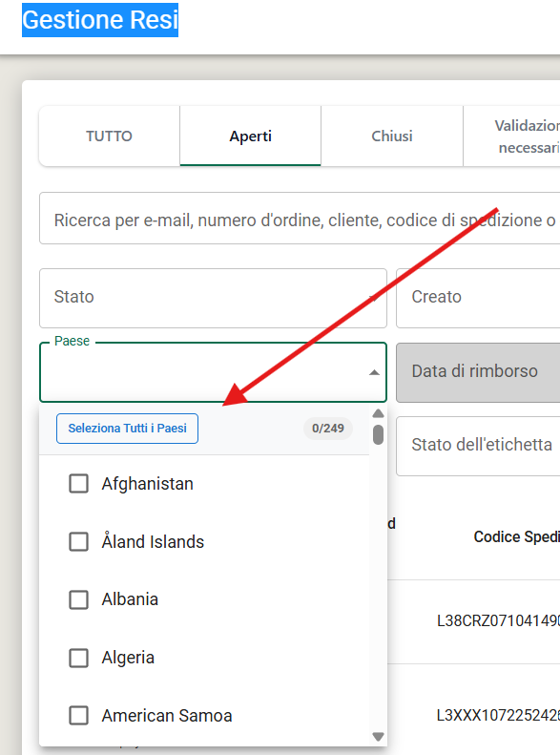Viewport: 560px width, 755px height.
Task: Focus the search field for e-mail or order number
Action: point(300,219)
